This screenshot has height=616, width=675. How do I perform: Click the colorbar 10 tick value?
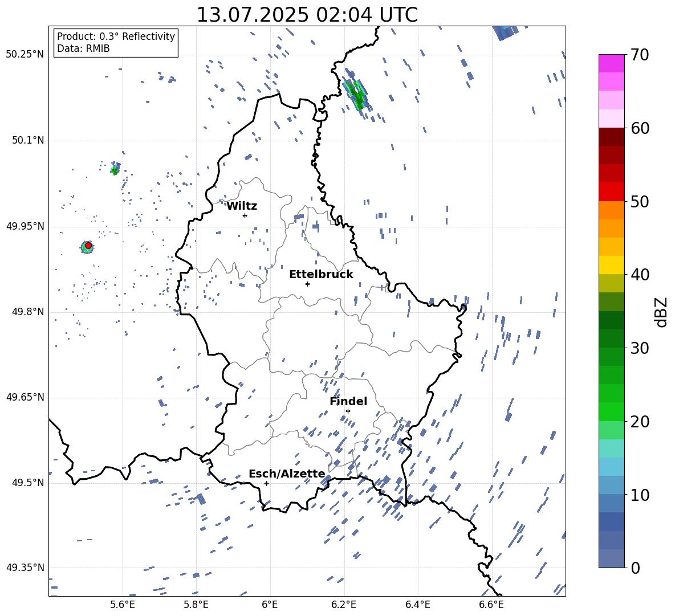pyautogui.click(x=640, y=495)
